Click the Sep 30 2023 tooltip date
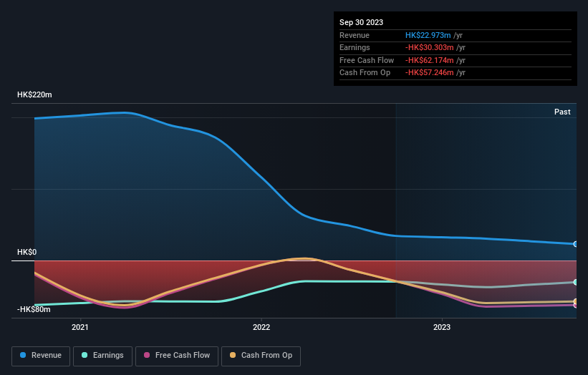The height and width of the screenshot is (375, 588). [361, 22]
